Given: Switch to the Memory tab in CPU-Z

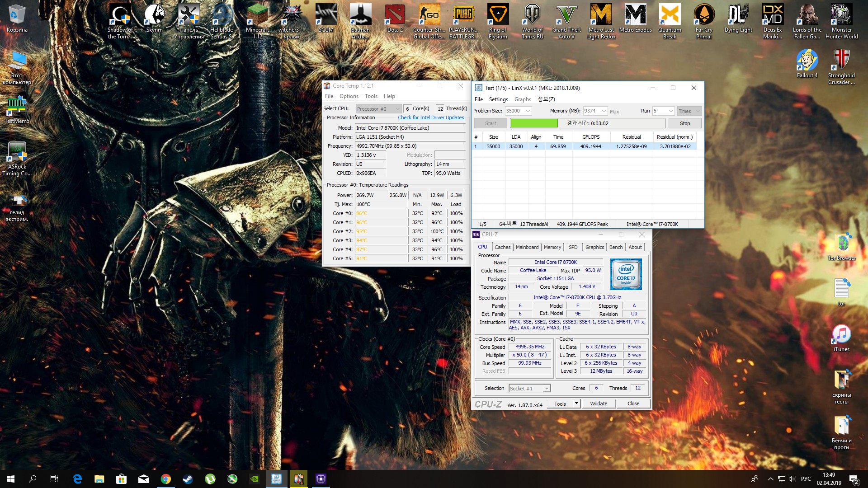Looking at the screenshot, I should 552,247.
